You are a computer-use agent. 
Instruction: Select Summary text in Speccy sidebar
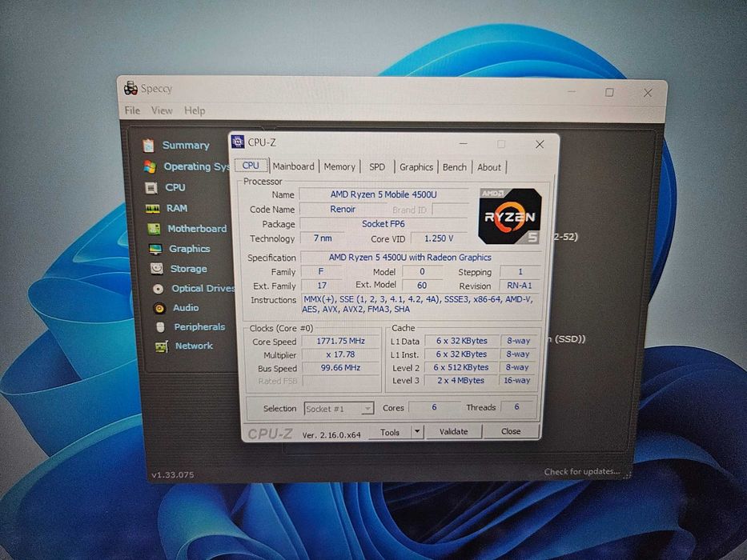click(186, 146)
